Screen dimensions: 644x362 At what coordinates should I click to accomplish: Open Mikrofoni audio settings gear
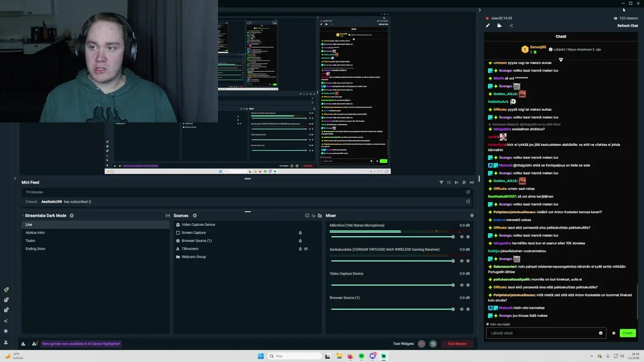coord(468,237)
